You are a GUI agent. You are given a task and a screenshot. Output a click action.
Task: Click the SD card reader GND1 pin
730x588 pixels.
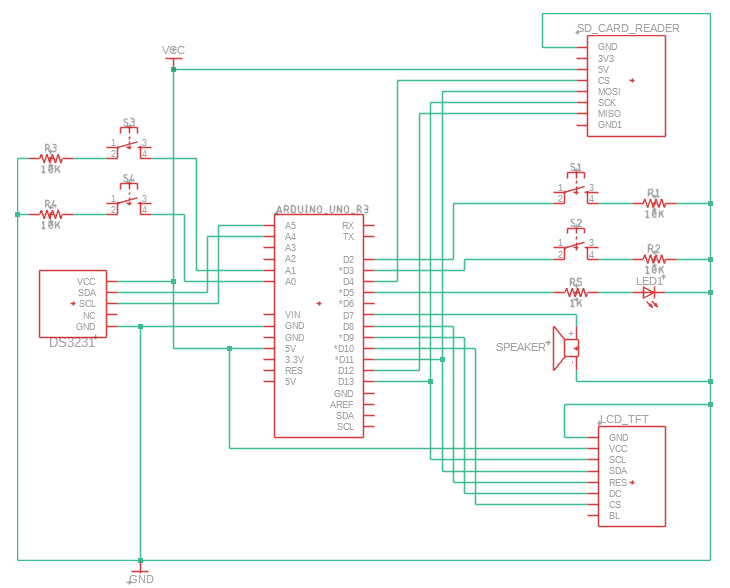point(610,125)
